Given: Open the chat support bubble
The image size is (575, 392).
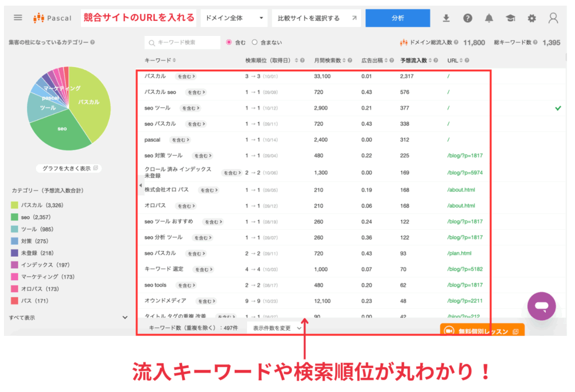Looking at the screenshot, I should point(541,306).
